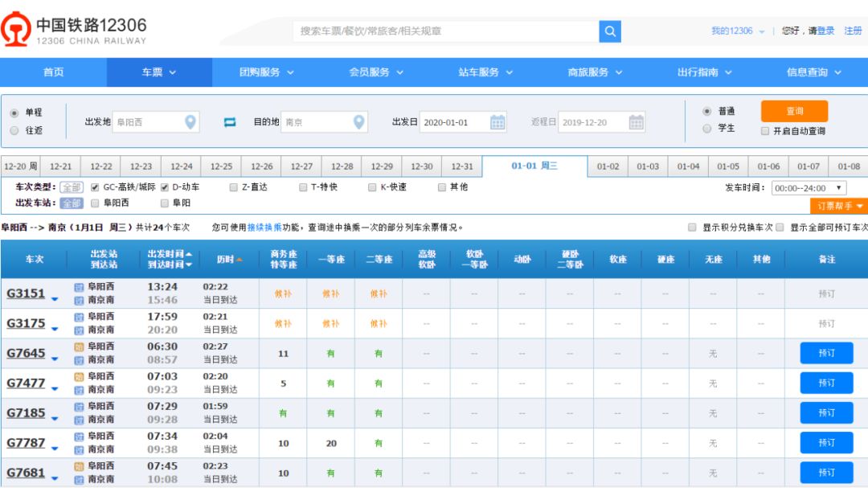The width and height of the screenshot is (868, 488).
Task: Click the location pin icon in 目的地 field
Action: coord(359,121)
